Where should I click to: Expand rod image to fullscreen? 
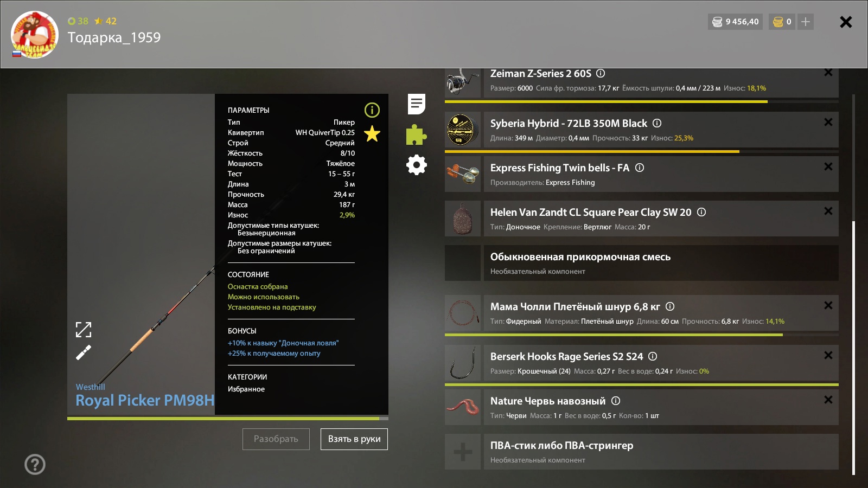pyautogui.click(x=84, y=329)
